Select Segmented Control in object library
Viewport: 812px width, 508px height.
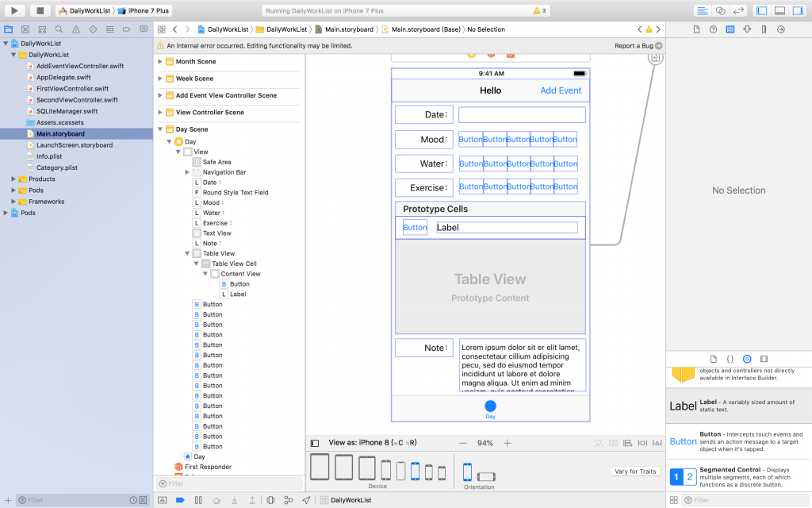[739, 477]
